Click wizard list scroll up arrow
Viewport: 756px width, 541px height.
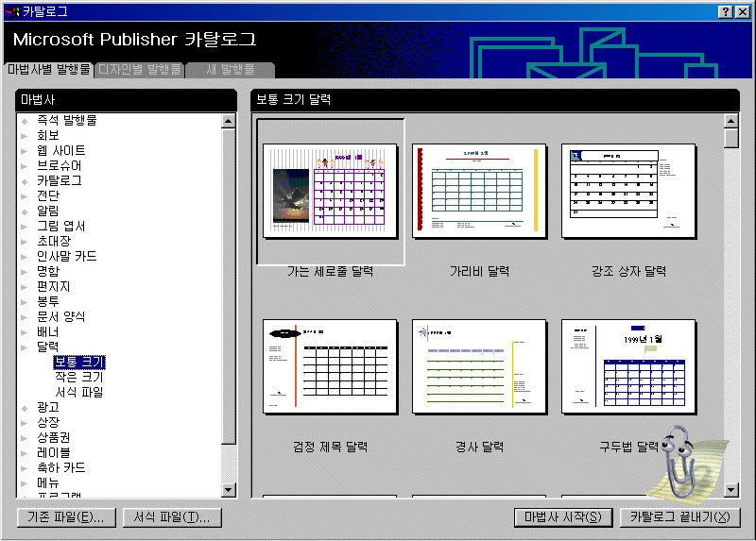click(x=229, y=121)
